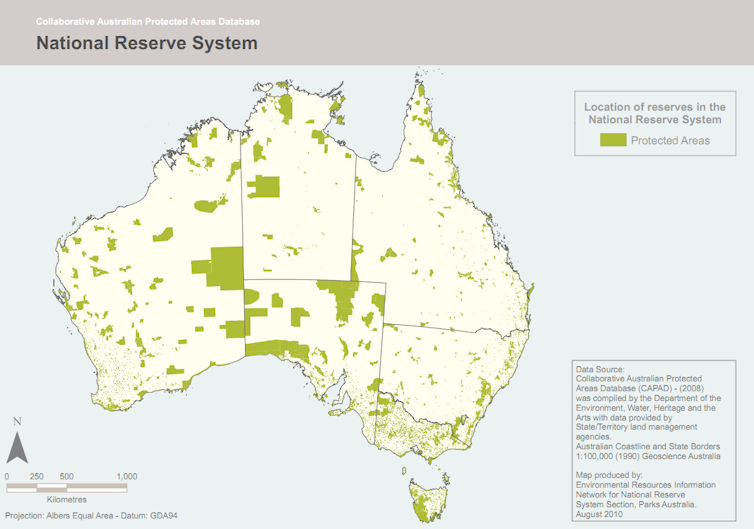754x529 pixels.
Task: Click the National Reserve System title
Action: pyautogui.click(x=147, y=43)
